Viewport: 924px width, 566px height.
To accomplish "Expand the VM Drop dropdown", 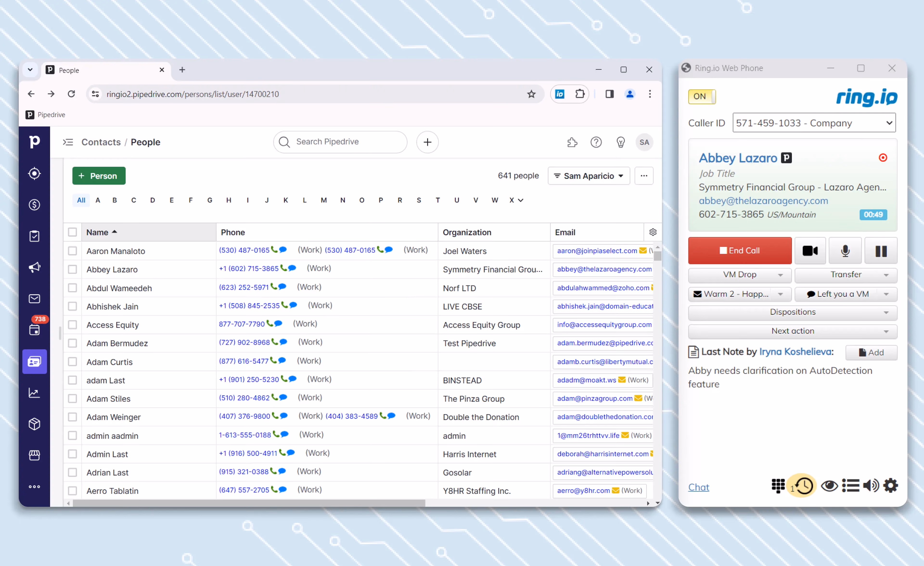I will click(x=739, y=275).
